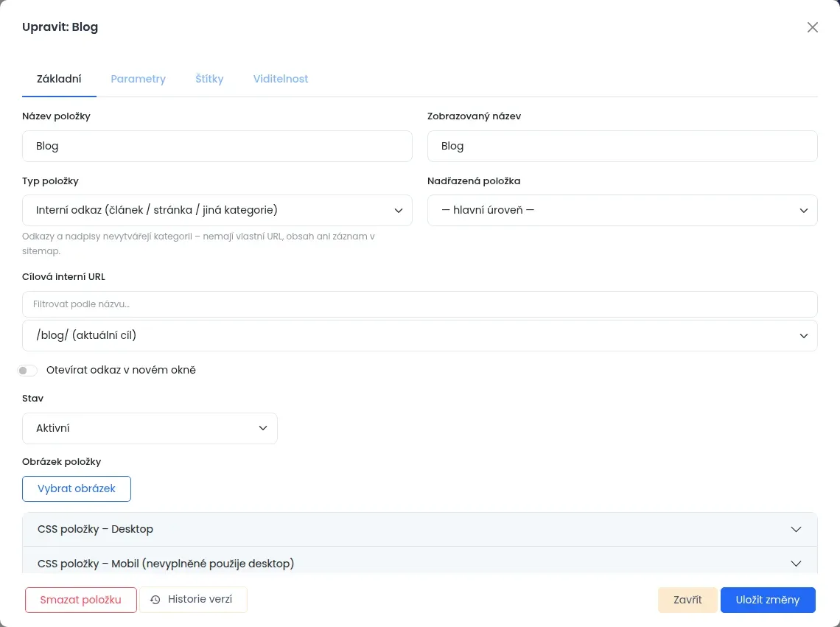840x627 pixels.
Task: Click Uložit změny to save
Action: pos(768,600)
